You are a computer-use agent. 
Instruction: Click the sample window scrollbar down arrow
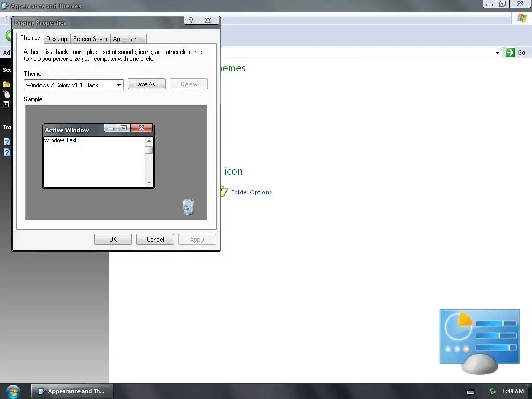[x=149, y=183]
